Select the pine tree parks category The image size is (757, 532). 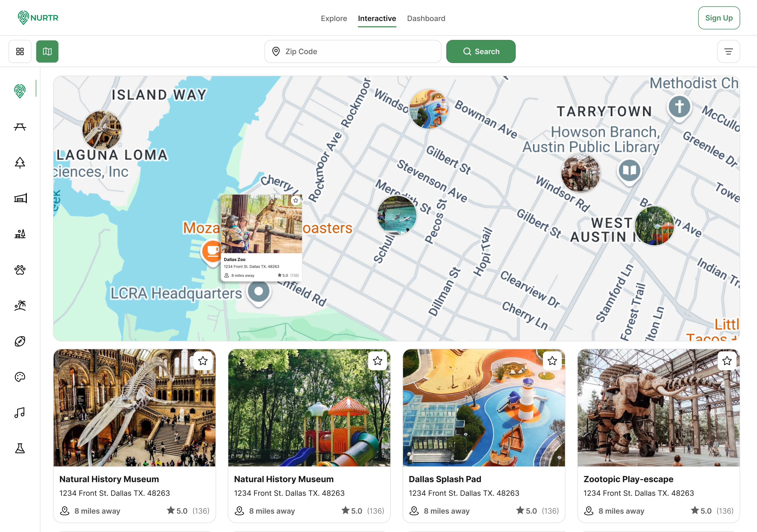pyautogui.click(x=20, y=163)
